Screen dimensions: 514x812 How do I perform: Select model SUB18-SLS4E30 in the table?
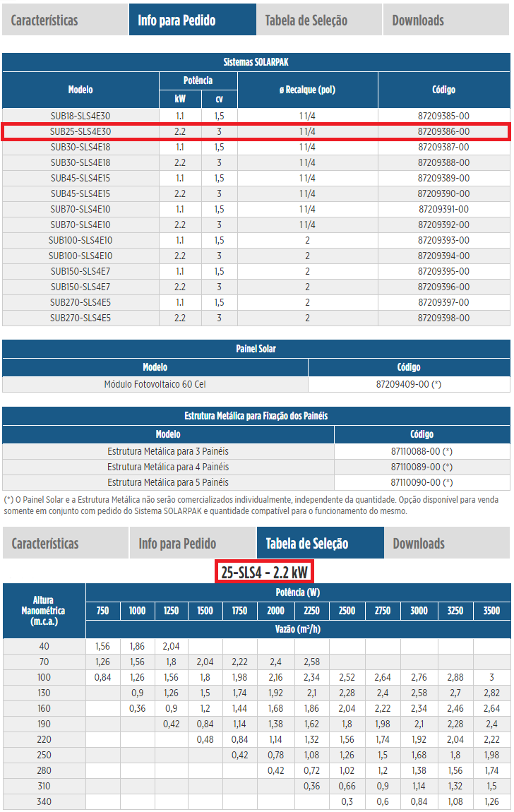click(80, 116)
